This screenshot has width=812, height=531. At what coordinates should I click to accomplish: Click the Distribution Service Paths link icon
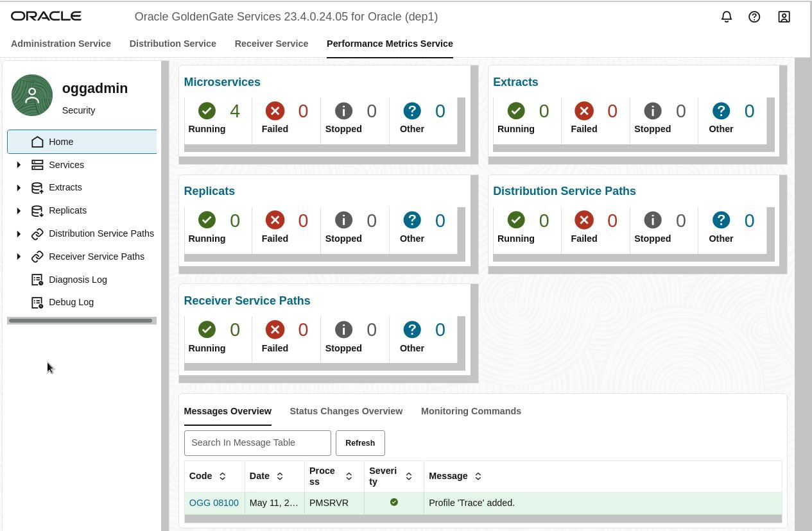click(37, 233)
